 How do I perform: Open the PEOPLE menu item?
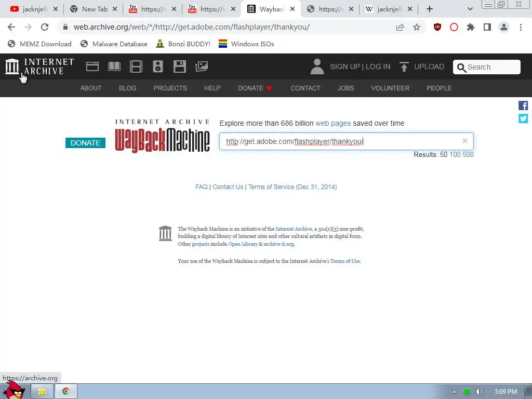click(x=439, y=88)
